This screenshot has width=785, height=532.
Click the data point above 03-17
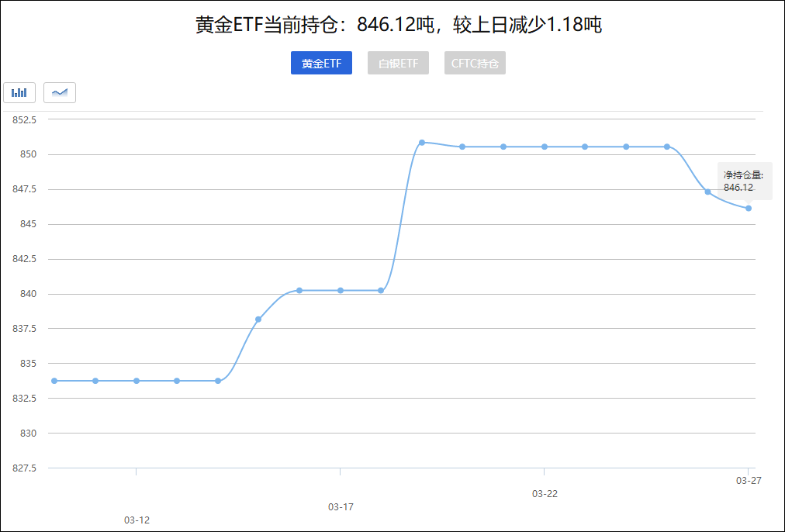pos(341,290)
